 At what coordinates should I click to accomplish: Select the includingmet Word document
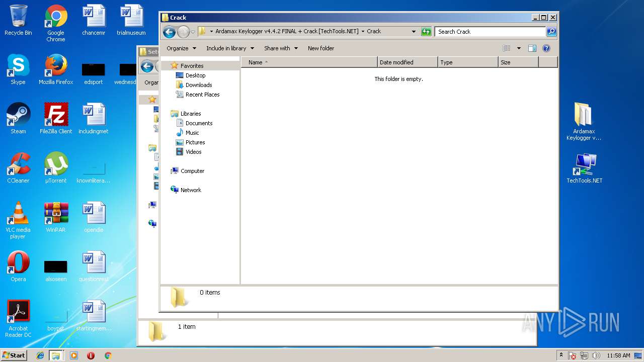pos(94,119)
